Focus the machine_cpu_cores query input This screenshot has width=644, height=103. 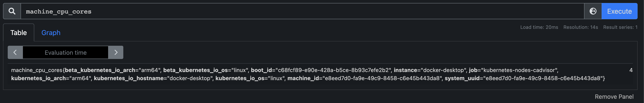coord(300,12)
